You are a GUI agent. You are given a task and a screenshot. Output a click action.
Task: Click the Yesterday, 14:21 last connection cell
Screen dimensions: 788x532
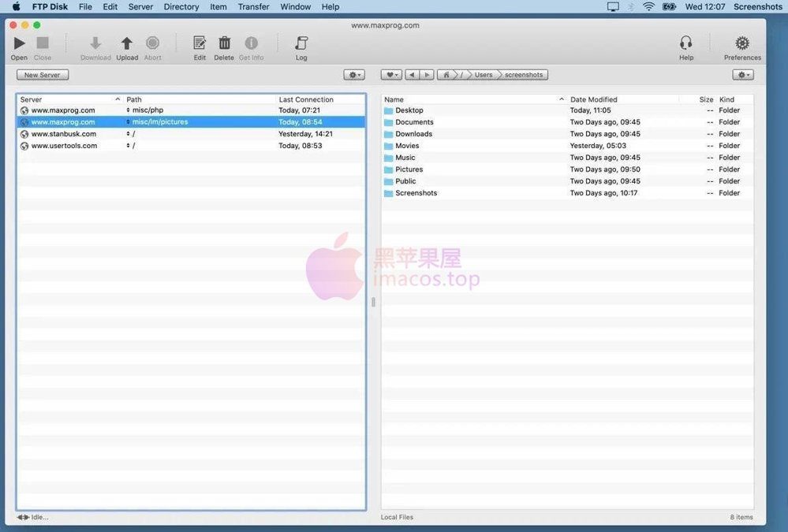click(x=305, y=134)
